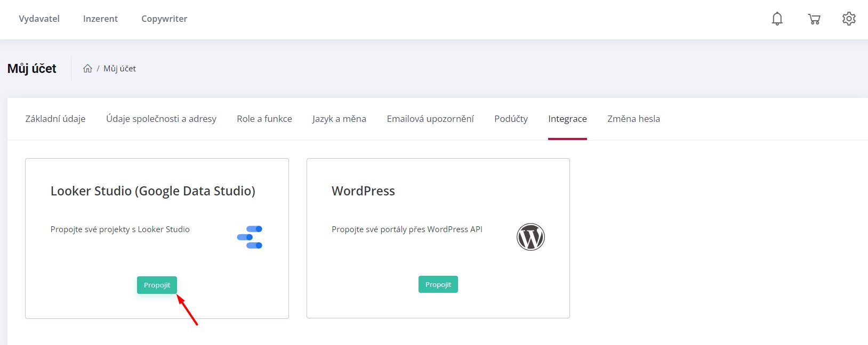Image resolution: width=868 pixels, height=345 pixels.
Task: Open the Copywriter menu item
Action: (x=164, y=19)
